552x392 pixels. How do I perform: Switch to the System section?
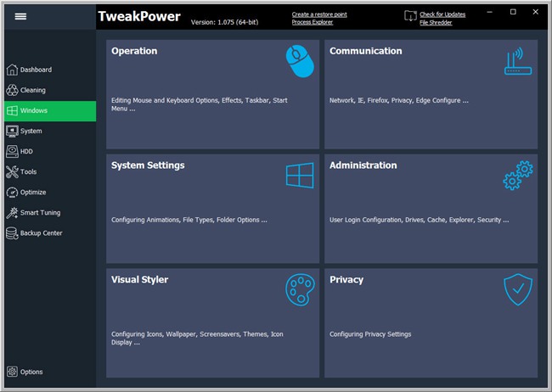click(x=50, y=131)
